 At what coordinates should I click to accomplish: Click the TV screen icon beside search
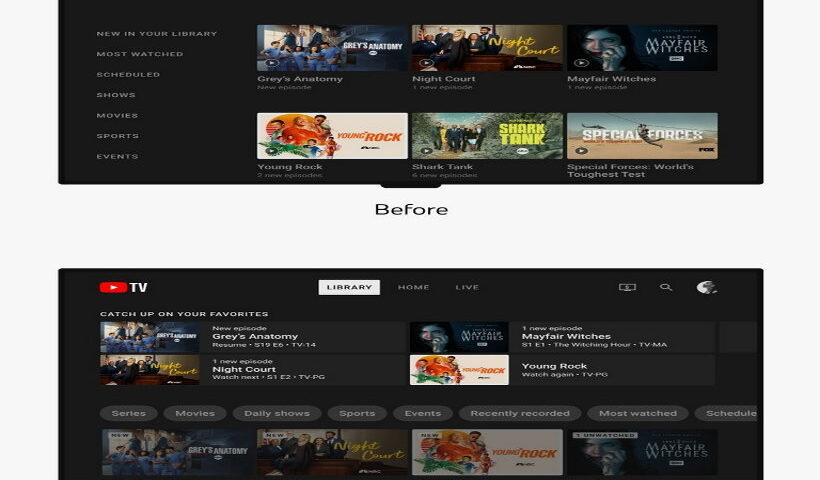(627, 287)
